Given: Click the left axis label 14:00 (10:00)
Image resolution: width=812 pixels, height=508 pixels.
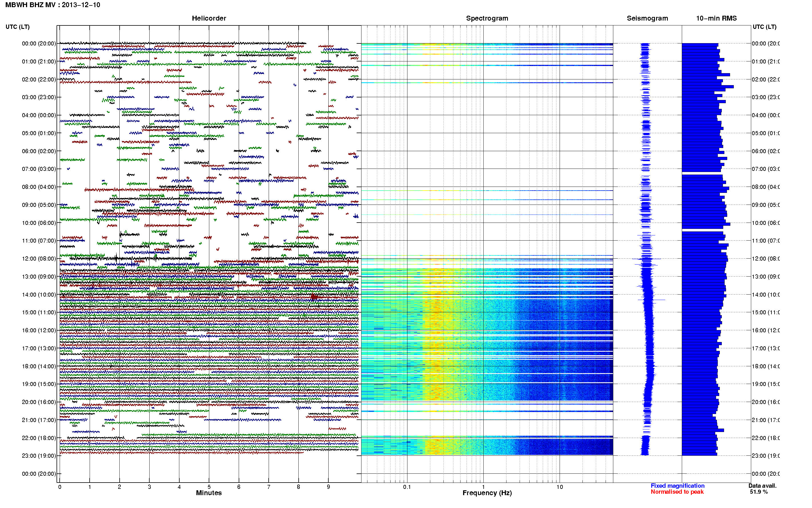Looking at the screenshot, I should pos(39,295).
